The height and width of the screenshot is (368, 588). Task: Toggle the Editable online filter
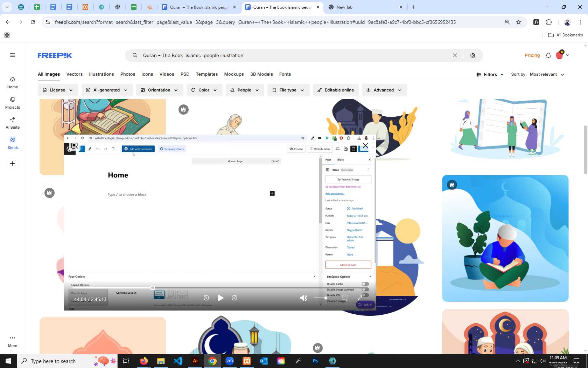pyautogui.click(x=336, y=90)
